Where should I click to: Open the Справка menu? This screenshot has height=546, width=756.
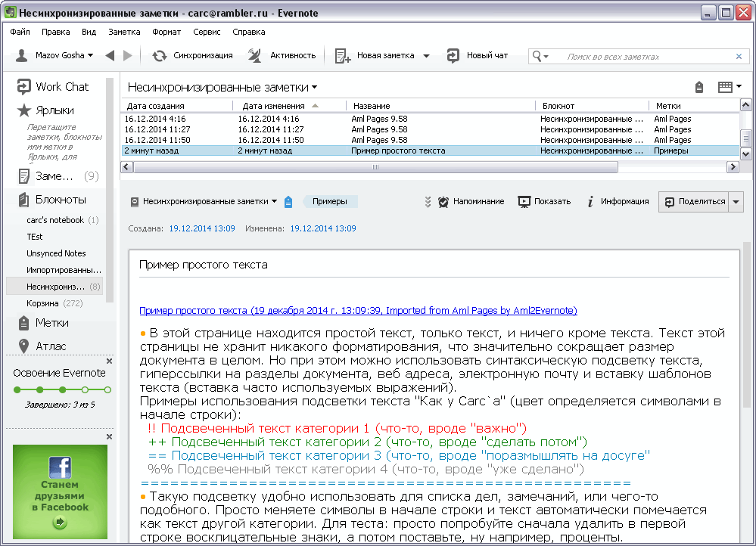pyautogui.click(x=248, y=32)
